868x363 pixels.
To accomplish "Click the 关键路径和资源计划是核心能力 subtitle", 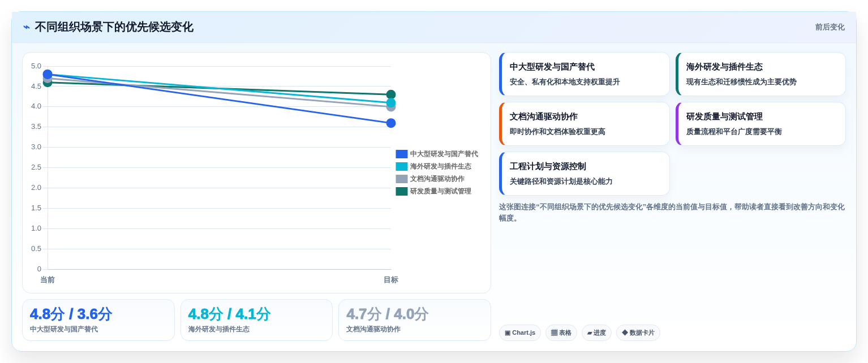I will click(x=561, y=181).
